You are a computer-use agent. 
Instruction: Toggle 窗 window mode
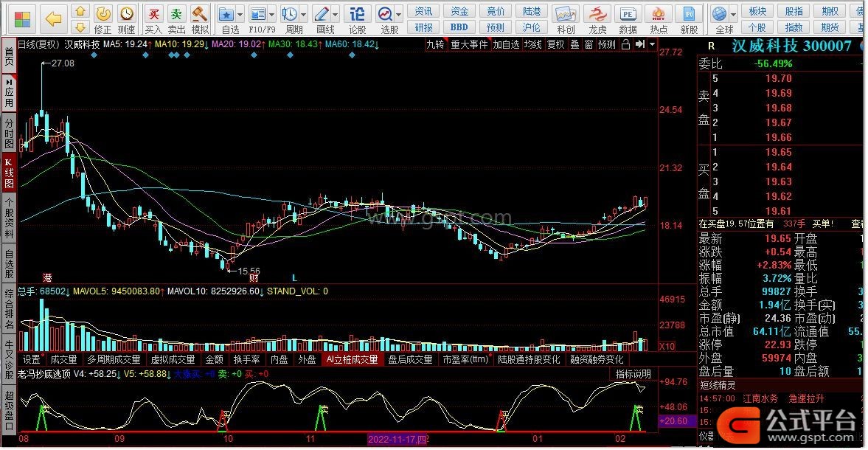tap(588, 44)
